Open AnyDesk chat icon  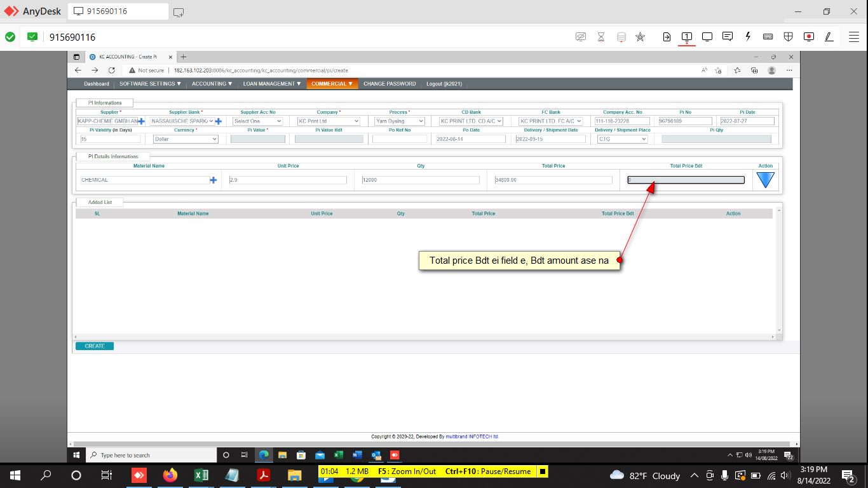point(728,37)
